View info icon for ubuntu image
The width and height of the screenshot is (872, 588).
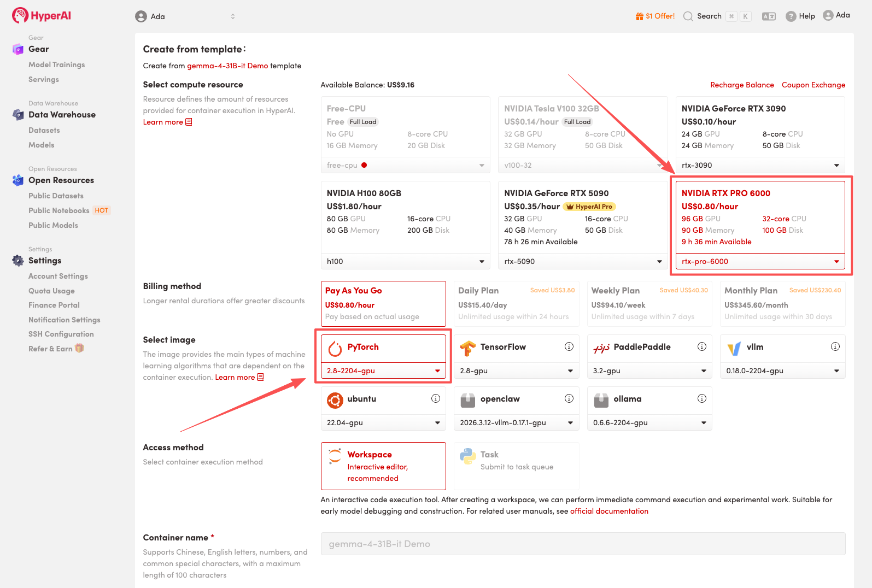tap(436, 398)
